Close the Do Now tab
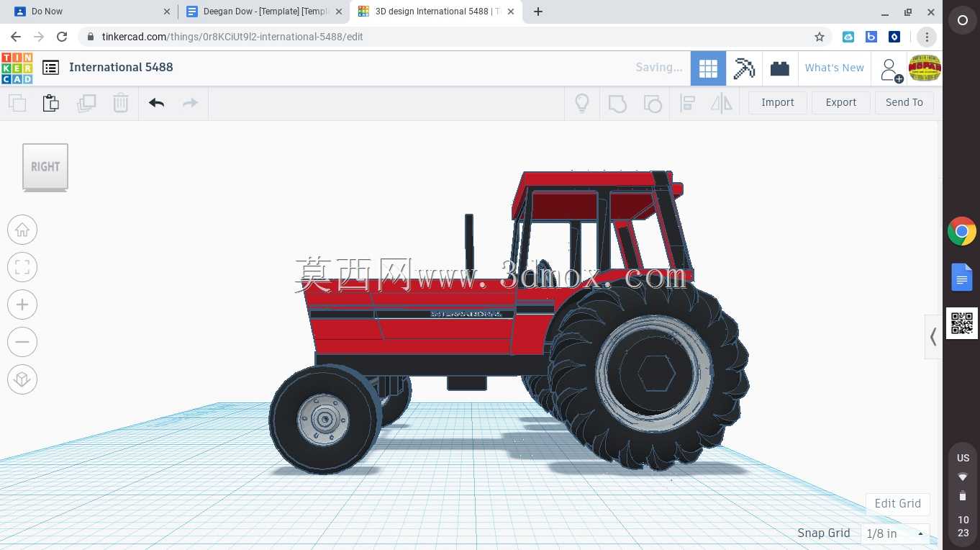This screenshot has width=980, height=550. (167, 12)
